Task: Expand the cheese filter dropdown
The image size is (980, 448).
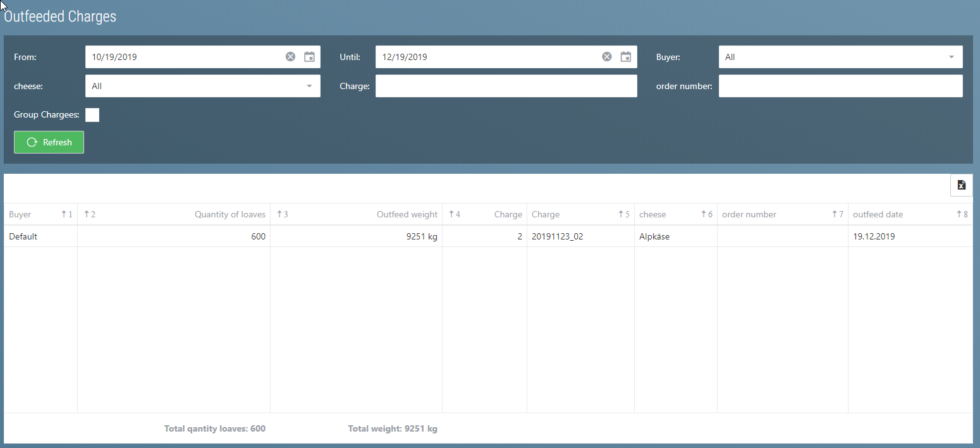Action: click(202, 86)
